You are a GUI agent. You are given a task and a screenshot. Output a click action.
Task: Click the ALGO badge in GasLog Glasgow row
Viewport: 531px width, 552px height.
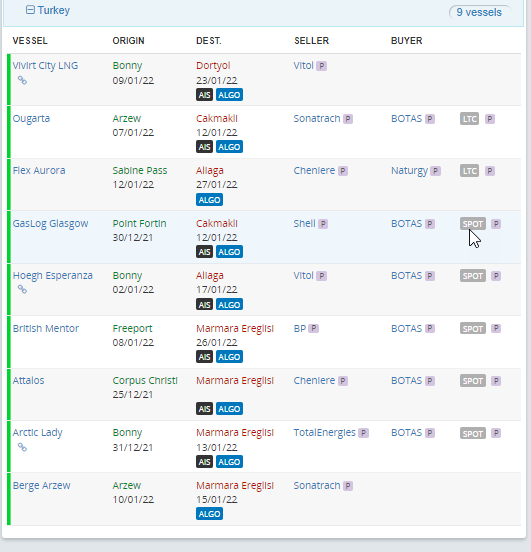[229, 252]
